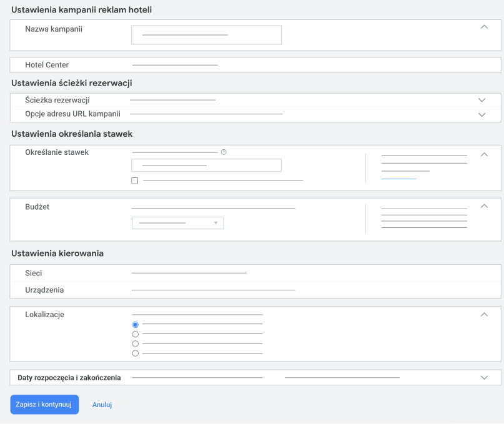Viewport: 504px width, 424px height.
Task: Click the bid value field in Określanie stawek
Action: point(206,165)
